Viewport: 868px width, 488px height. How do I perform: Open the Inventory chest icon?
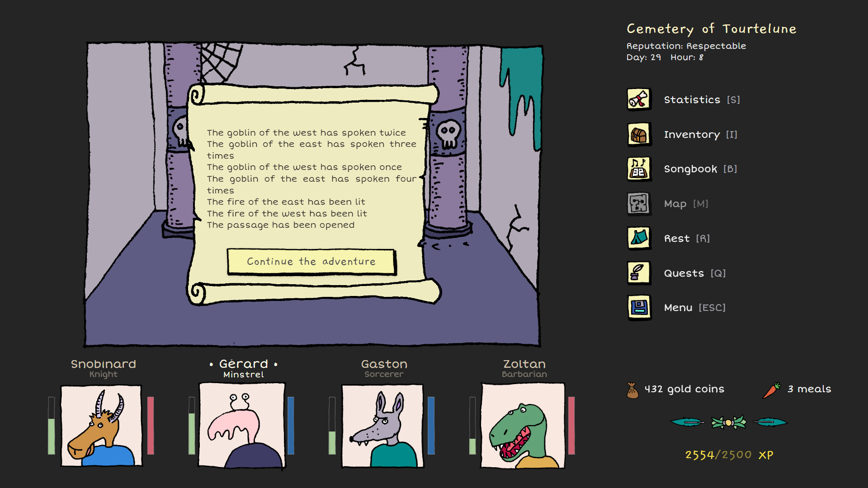coord(638,134)
